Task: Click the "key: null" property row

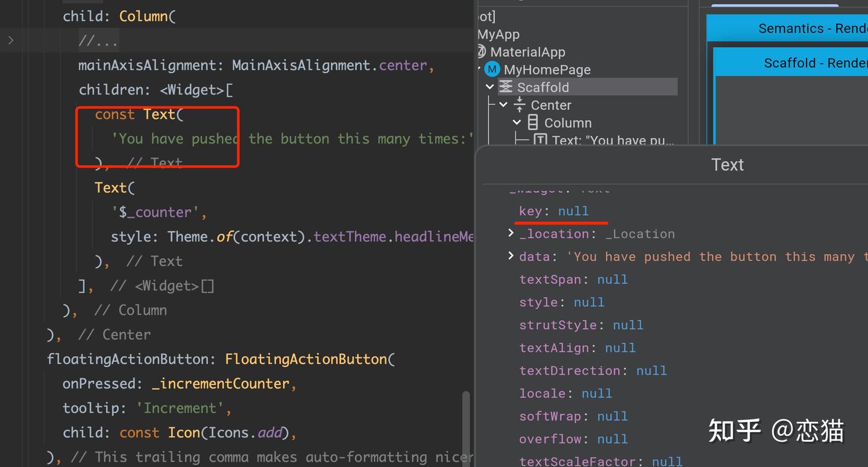Action: click(x=553, y=211)
